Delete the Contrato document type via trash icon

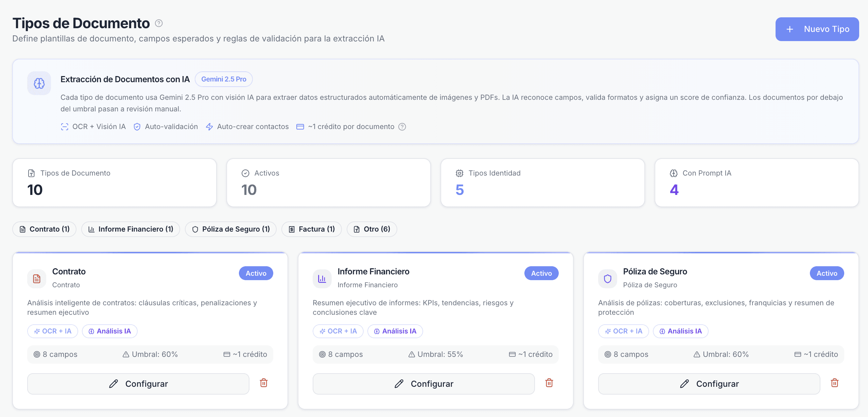pos(264,383)
